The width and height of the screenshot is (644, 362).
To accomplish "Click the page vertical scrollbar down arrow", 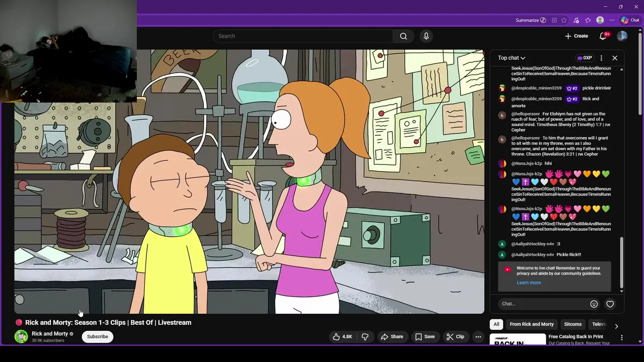I will 640,342.
